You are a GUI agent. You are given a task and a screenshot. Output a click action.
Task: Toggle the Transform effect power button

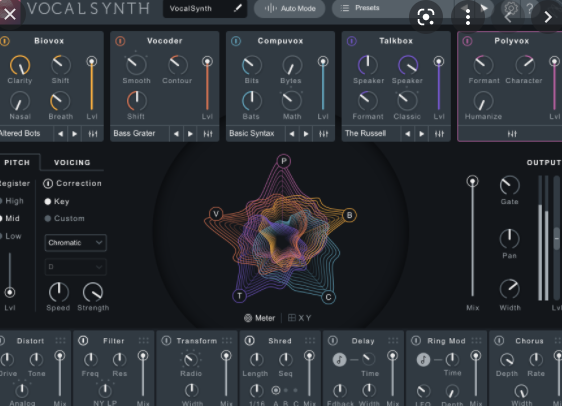point(166,340)
